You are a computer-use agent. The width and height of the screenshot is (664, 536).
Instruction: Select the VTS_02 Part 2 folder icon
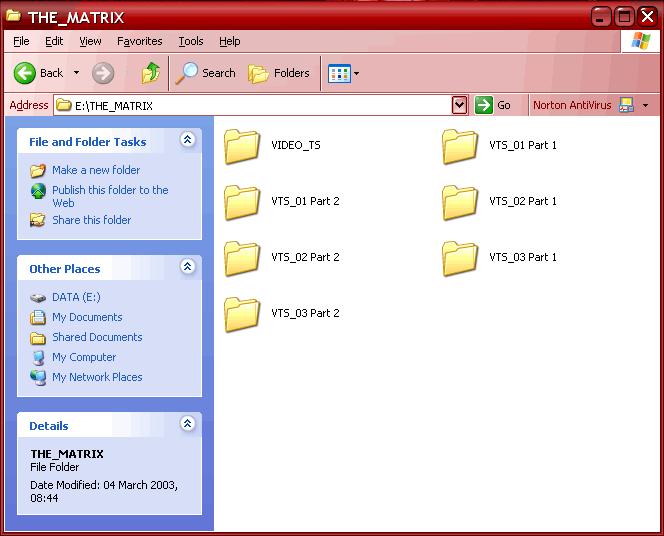point(242,258)
